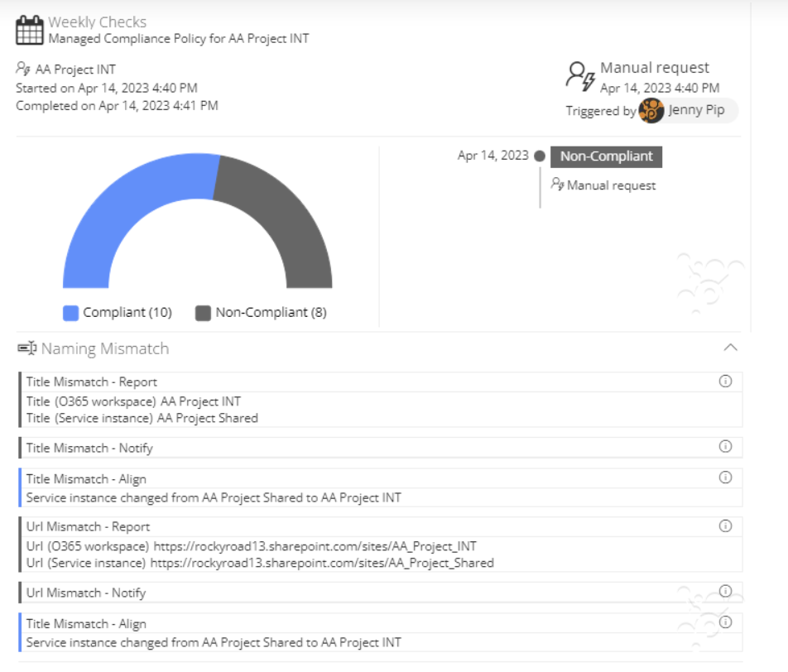Image resolution: width=788 pixels, height=672 pixels.
Task: Toggle Compliant (10) legend entry
Action: 118,313
